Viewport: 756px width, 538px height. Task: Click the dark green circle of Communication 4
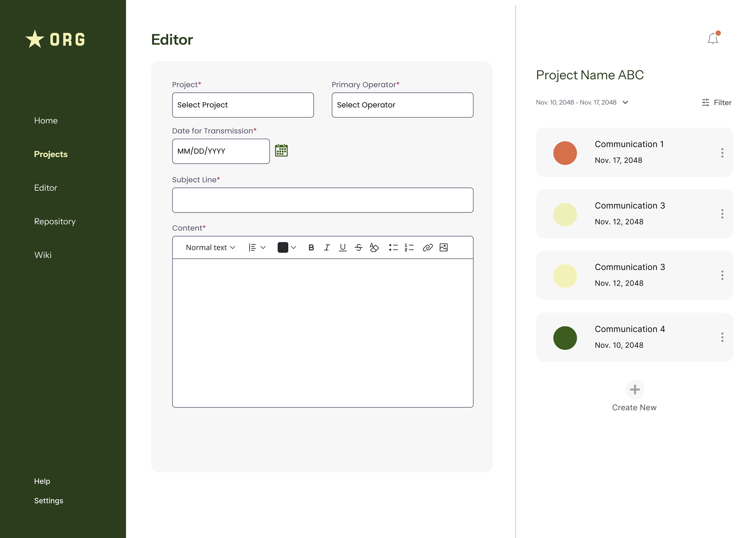[x=565, y=338]
